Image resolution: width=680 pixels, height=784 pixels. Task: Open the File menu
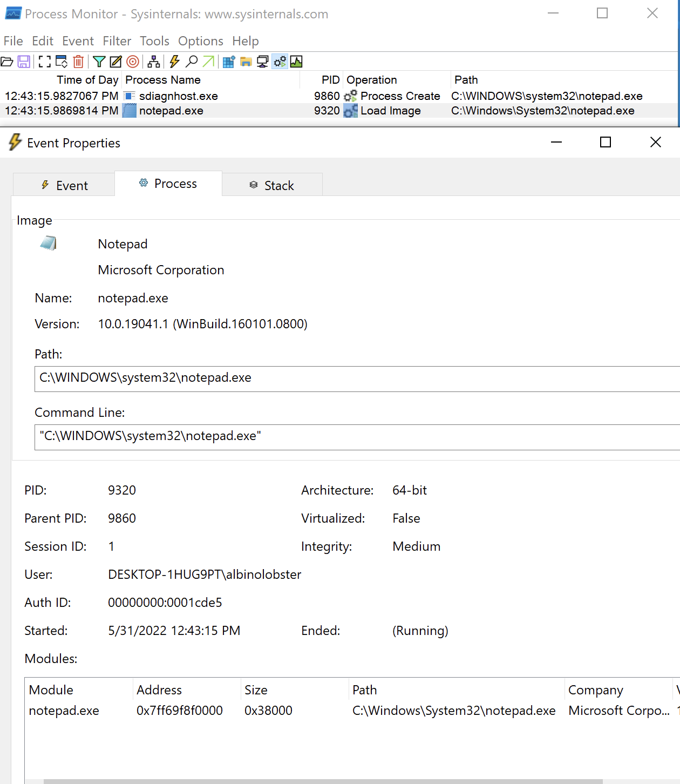13,41
